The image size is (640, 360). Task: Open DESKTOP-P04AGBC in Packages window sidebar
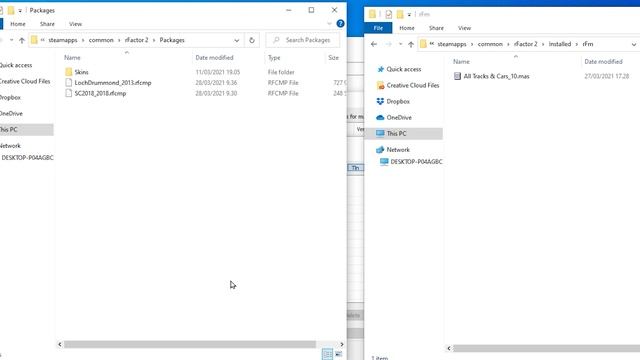pos(27,158)
